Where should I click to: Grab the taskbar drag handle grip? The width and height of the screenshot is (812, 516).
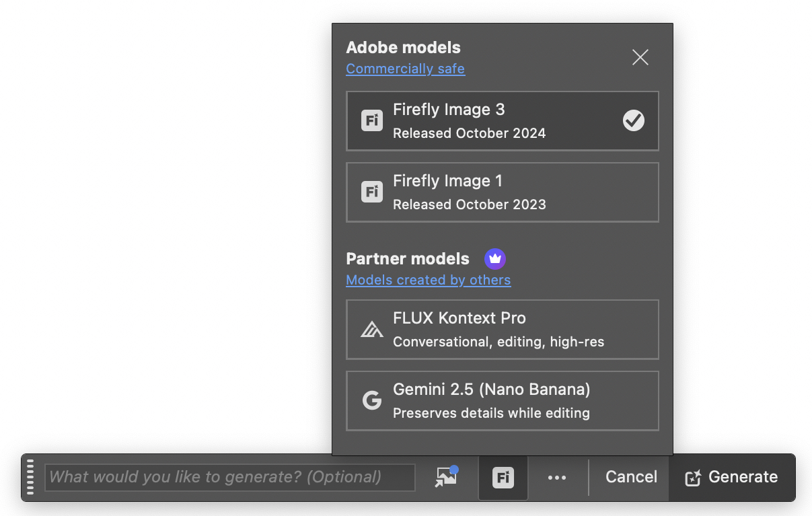[x=30, y=477]
